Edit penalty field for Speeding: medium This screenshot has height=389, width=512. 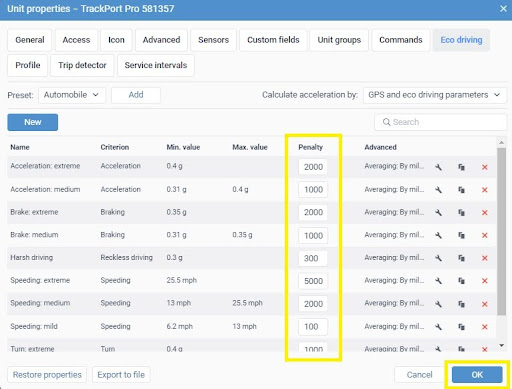(313, 304)
